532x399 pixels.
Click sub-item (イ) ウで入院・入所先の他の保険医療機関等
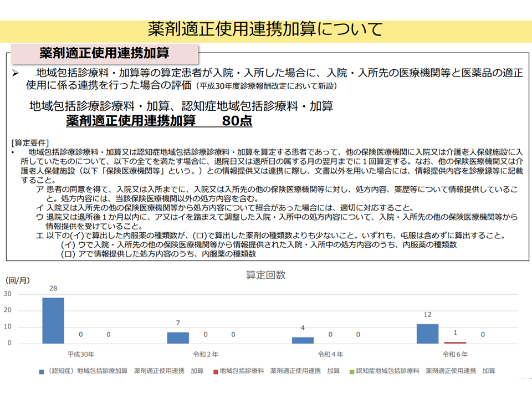[x=259, y=244]
